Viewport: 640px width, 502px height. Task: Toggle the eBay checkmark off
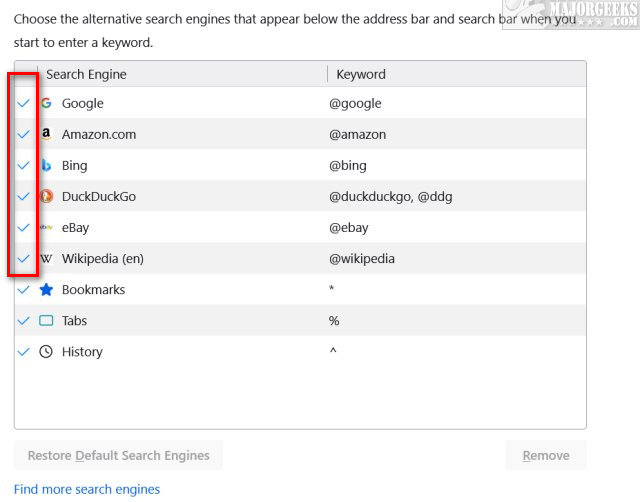pos(23,227)
